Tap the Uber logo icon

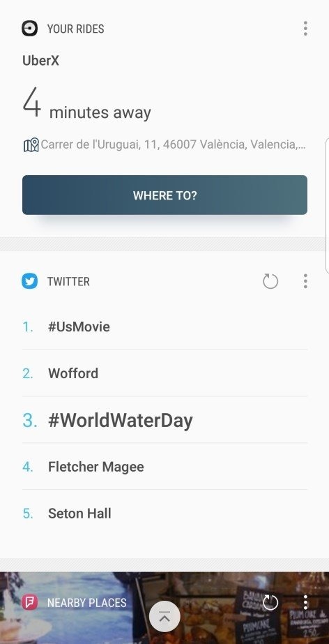(29, 29)
